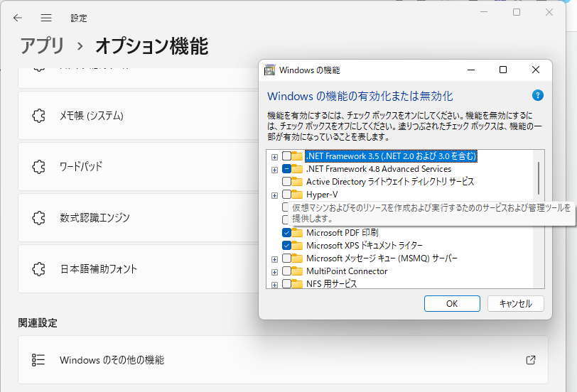The width and height of the screenshot is (577, 392).
Task: Maximize the Windows の機能 dialog
Action: [503, 70]
